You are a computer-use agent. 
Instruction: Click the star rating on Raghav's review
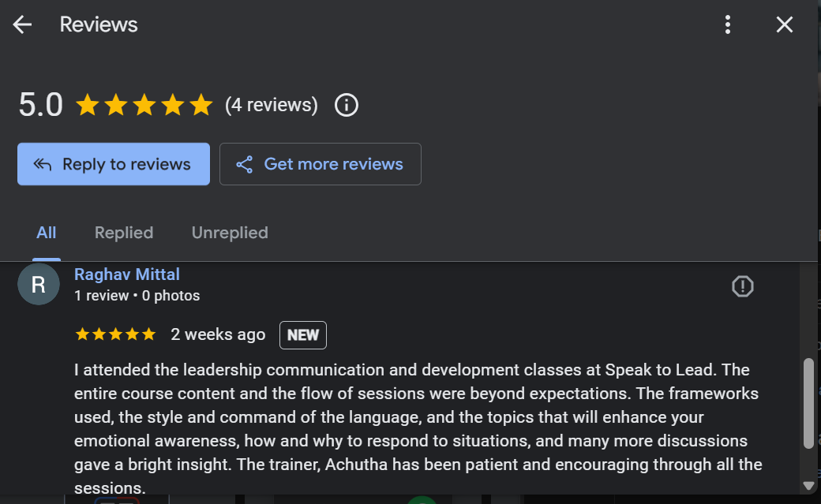[115, 334]
